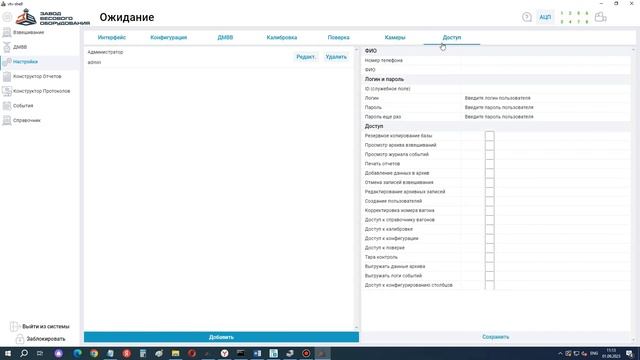This screenshot has height=360, width=640.
Task: Toggle Тара контроль checkbox
Action: point(490,257)
